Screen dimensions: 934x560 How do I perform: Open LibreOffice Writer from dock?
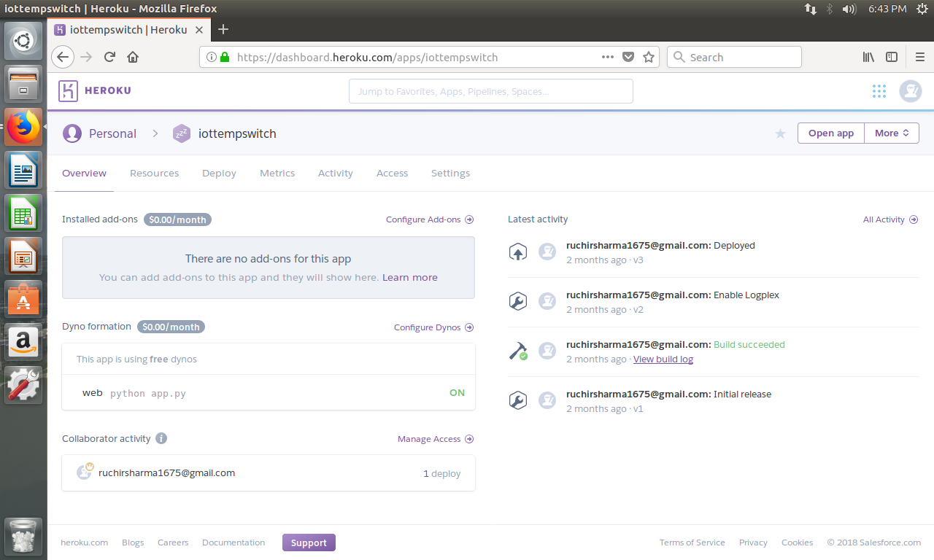pos(24,170)
